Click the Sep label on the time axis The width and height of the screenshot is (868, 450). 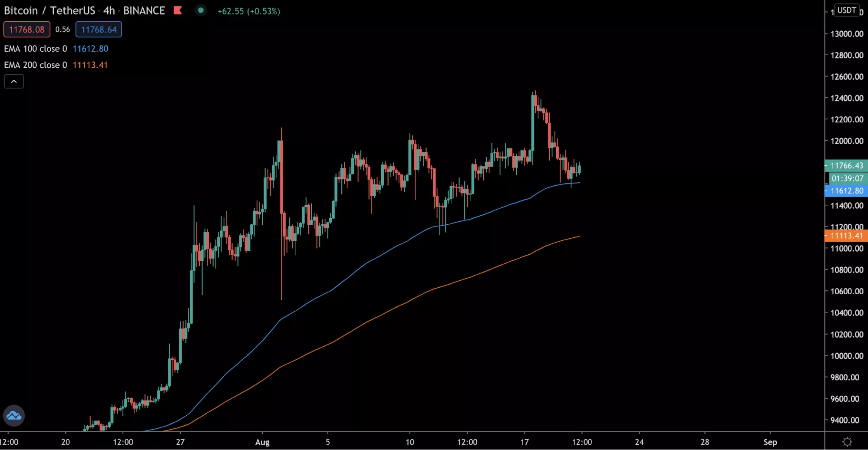[770, 442]
